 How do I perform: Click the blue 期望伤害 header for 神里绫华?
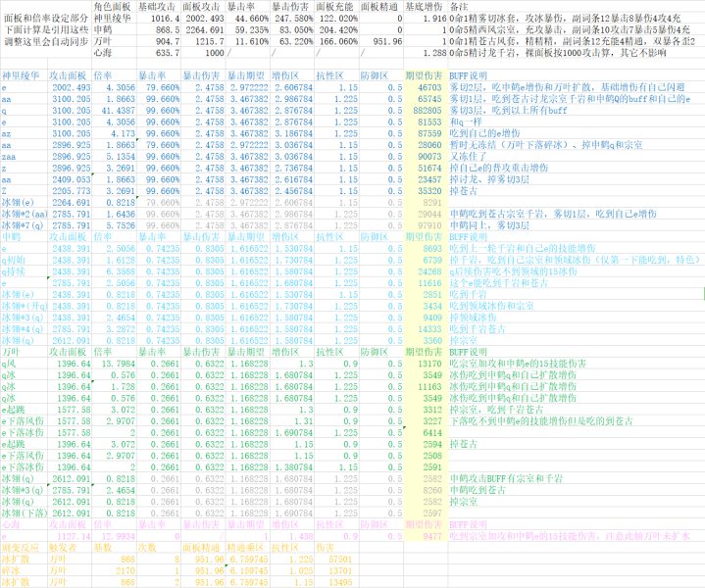point(424,75)
